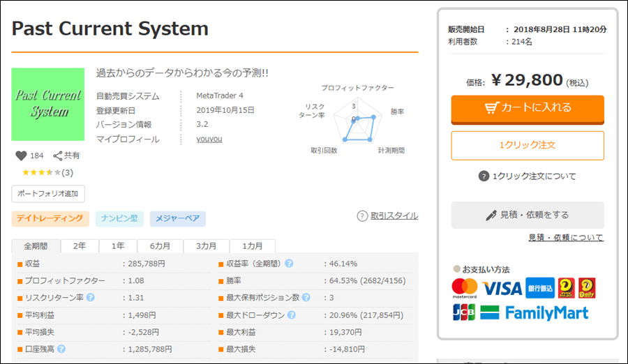This screenshot has width=628, height=364.
Task: Click the ポートフォリオ追加 button
Action: pyautogui.click(x=48, y=193)
